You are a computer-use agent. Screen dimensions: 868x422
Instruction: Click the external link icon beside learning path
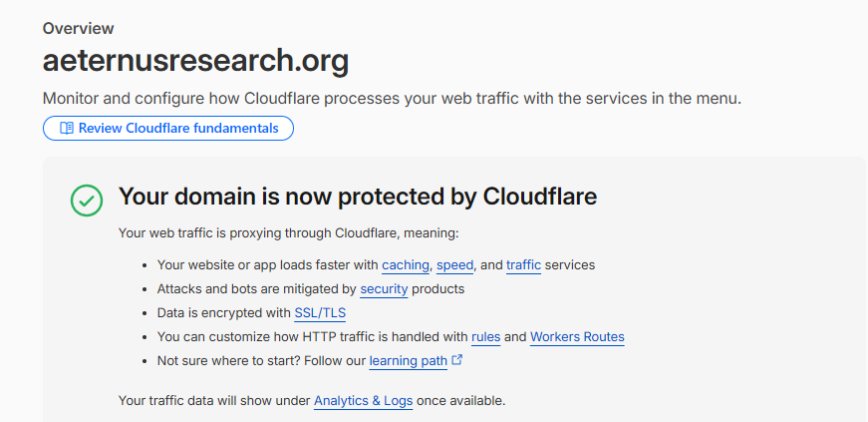[456, 360]
